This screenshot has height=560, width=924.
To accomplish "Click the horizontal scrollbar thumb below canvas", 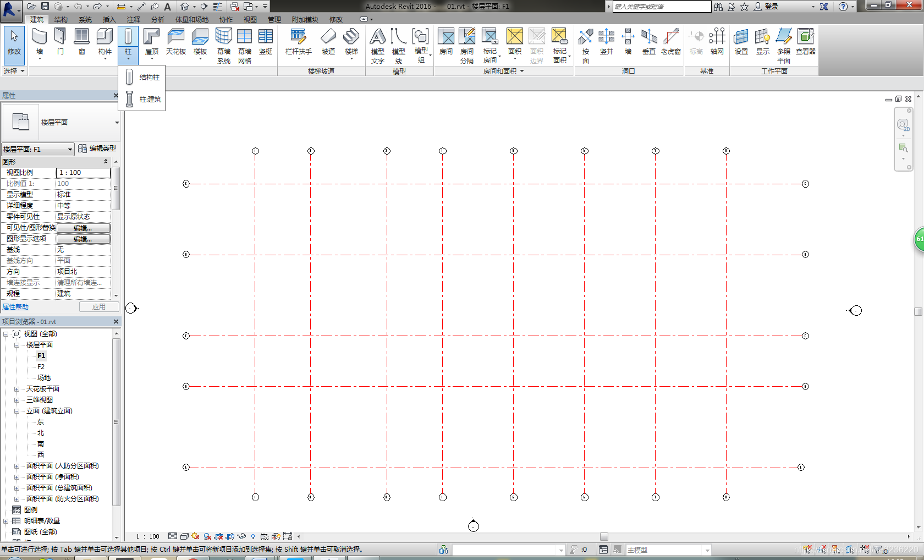I will tap(604, 536).
